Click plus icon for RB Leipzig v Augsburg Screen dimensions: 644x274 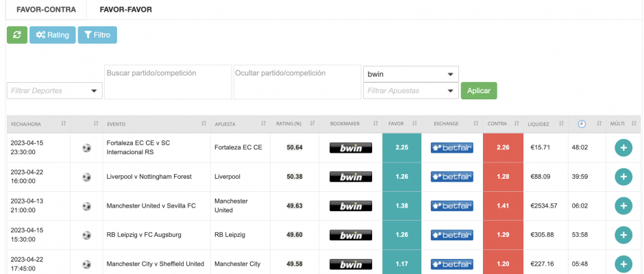(x=623, y=235)
